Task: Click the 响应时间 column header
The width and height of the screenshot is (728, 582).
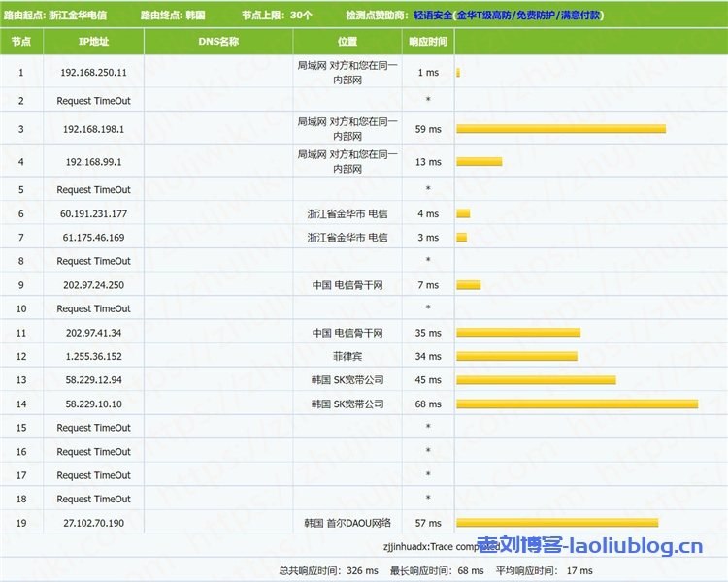Action: pos(428,42)
